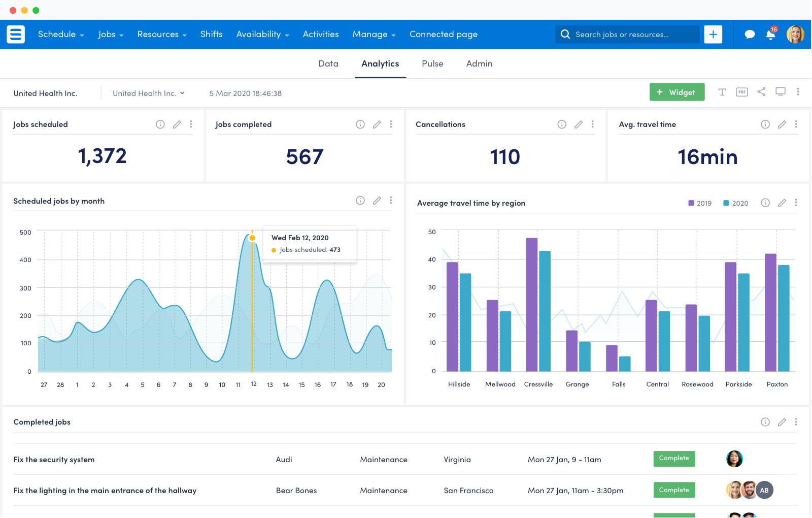The width and height of the screenshot is (812, 518).
Task: Open the search magnifier in the top bar
Action: click(x=565, y=34)
